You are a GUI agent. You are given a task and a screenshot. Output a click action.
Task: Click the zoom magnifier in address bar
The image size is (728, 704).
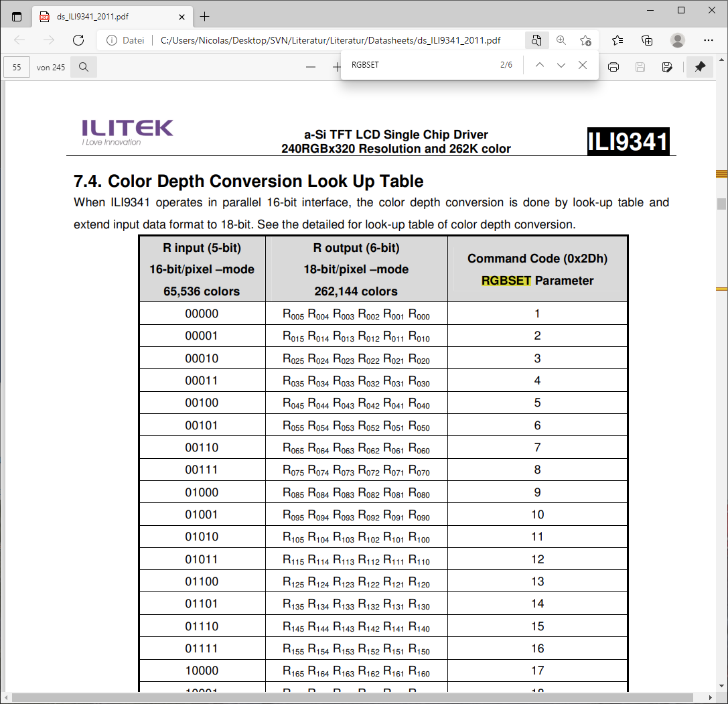tap(561, 40)
